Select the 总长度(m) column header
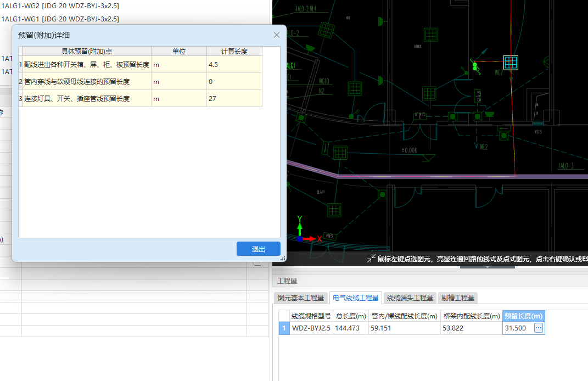588x381 pixels. (351, 316)
